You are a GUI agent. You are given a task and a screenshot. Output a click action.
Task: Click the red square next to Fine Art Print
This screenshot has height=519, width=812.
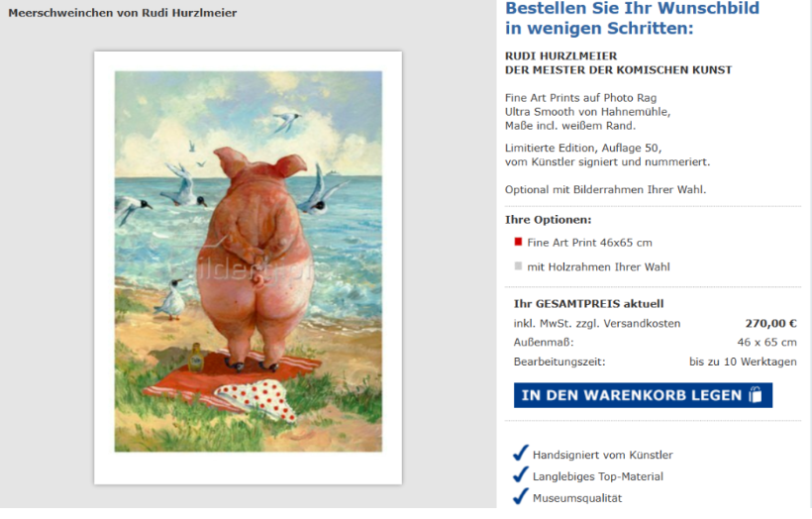518,242
